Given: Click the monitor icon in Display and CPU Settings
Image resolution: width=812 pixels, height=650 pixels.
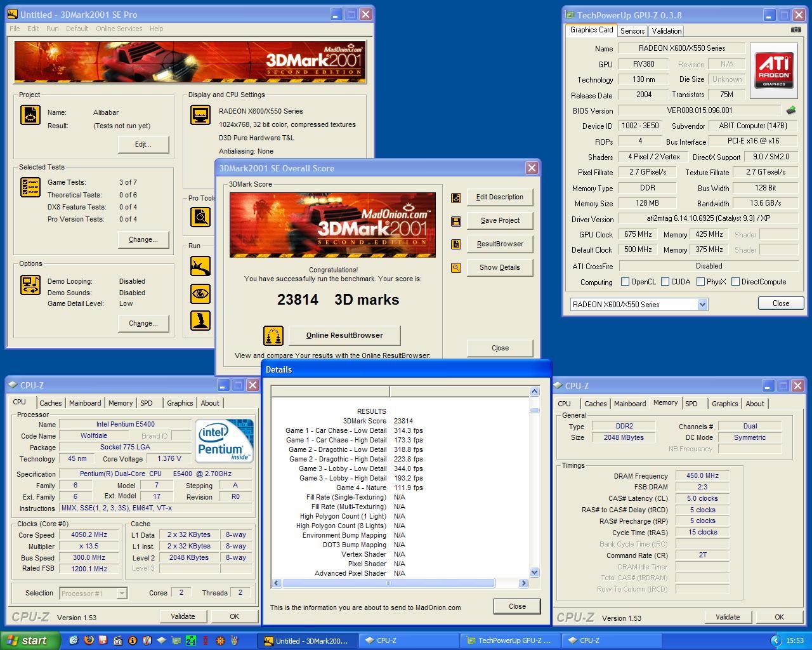Looking at the screenshot, I should [200, 115].
